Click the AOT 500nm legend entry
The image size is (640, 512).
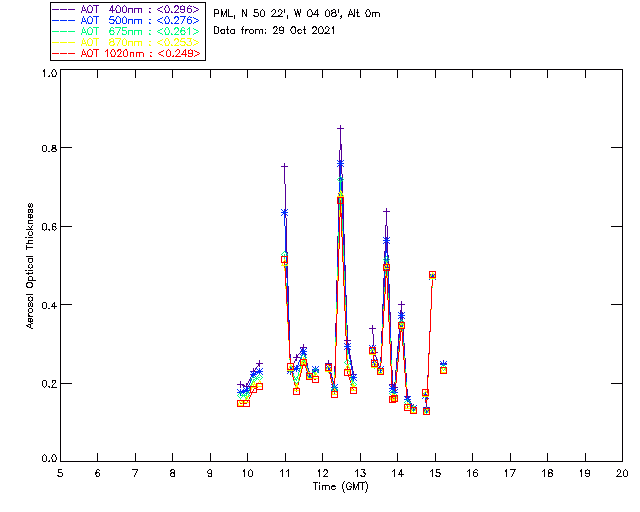tap(127, 20)
